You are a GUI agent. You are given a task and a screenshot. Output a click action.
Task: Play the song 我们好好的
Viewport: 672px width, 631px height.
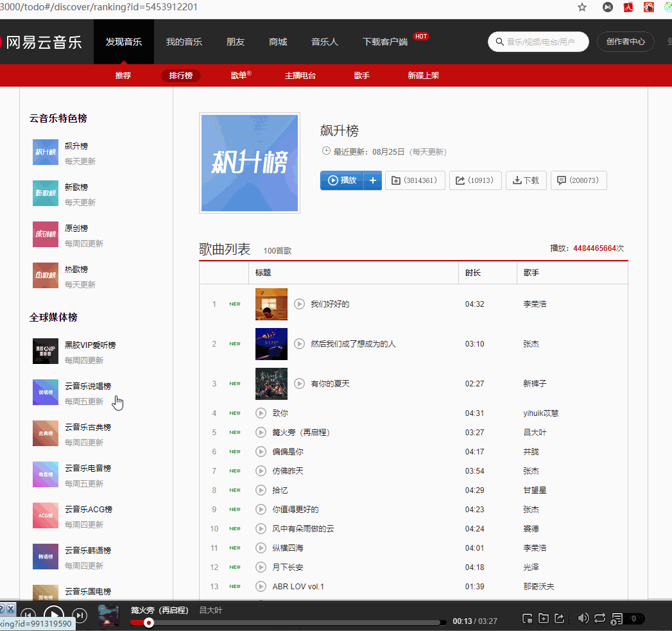click(x=299, y=304)
